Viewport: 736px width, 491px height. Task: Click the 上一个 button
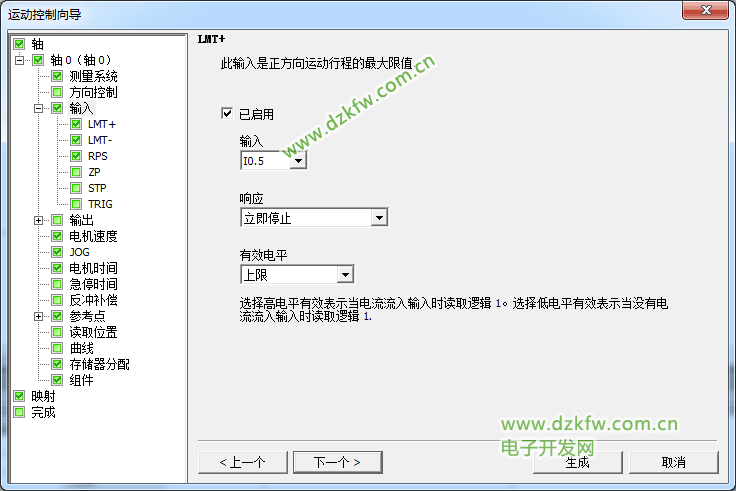(x=243, y=462)
